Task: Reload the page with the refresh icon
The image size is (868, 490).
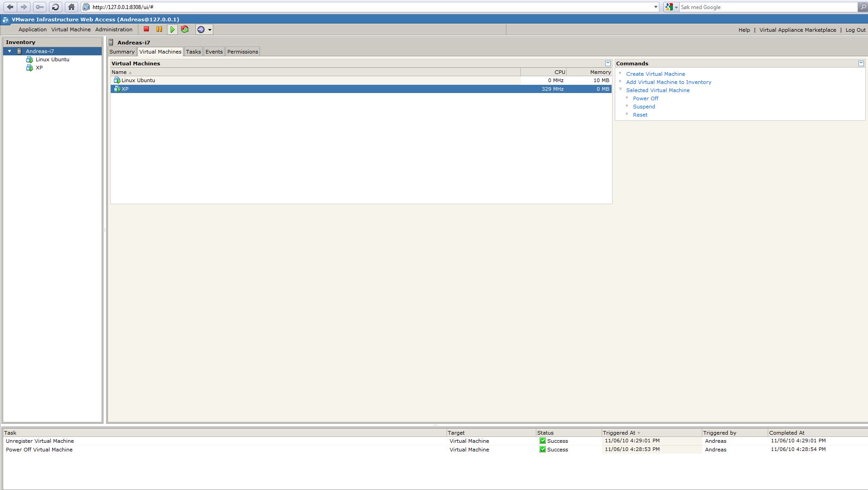Action: click(55, 7)
